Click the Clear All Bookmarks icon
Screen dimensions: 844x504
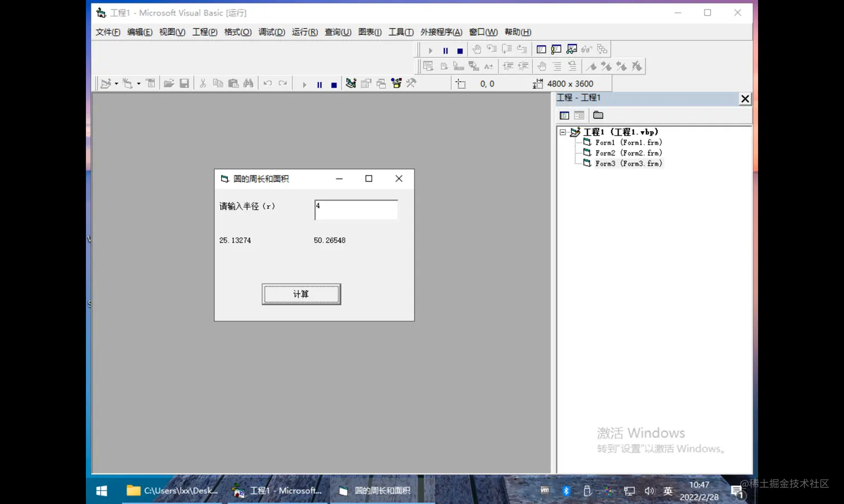pos(636,66)
